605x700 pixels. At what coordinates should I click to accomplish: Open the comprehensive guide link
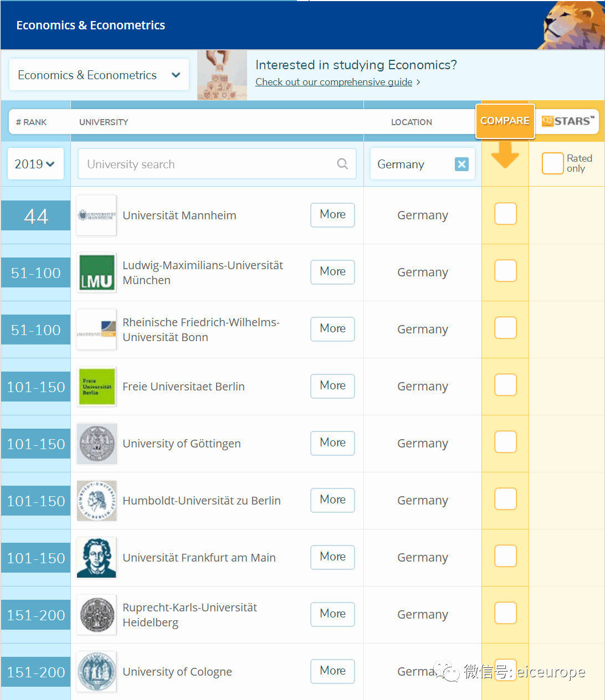point(334,82)
